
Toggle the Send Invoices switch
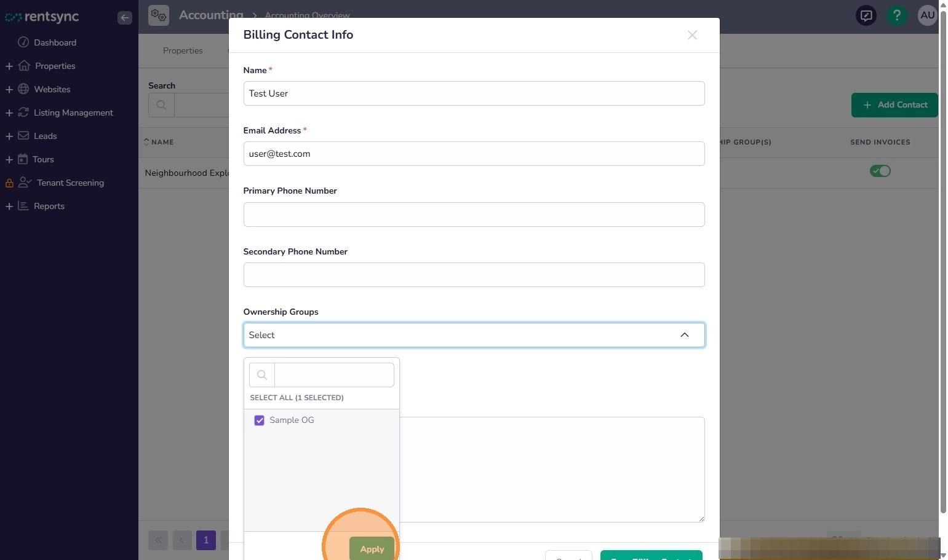coord(880,171)
